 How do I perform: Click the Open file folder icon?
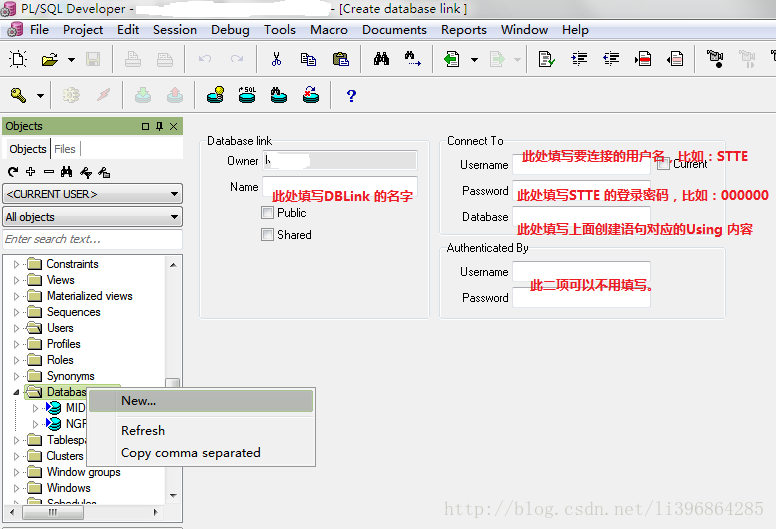49,59
